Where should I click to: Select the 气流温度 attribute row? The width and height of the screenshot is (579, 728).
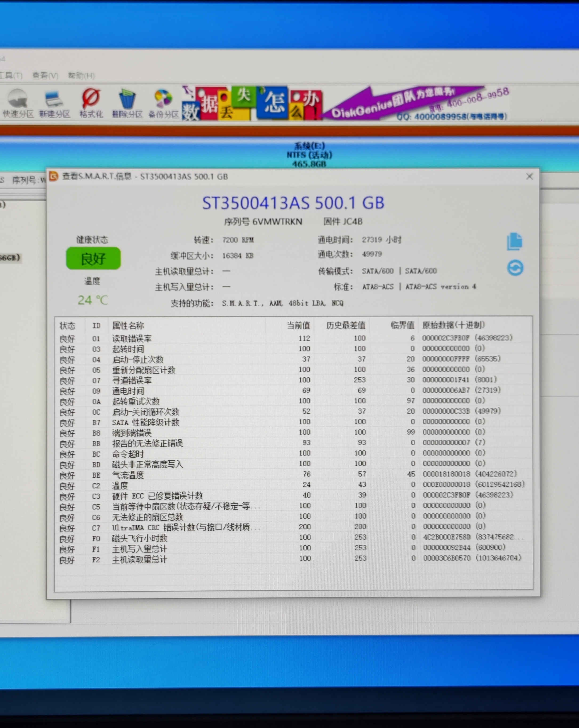tap(293, 474)
